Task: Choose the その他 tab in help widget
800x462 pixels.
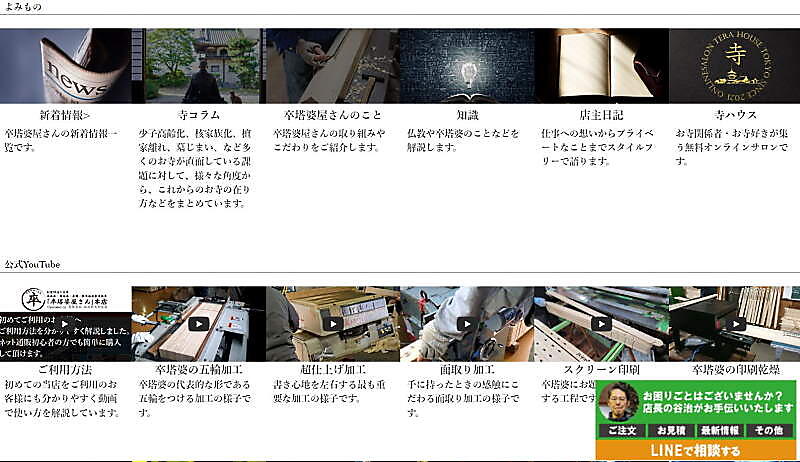Action: [x=769, y=430]
